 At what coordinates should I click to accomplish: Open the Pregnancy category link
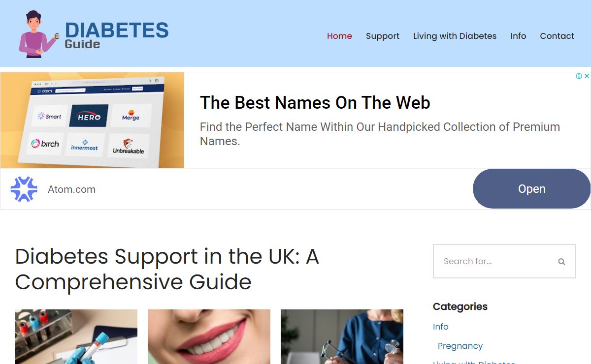(460, 346)
